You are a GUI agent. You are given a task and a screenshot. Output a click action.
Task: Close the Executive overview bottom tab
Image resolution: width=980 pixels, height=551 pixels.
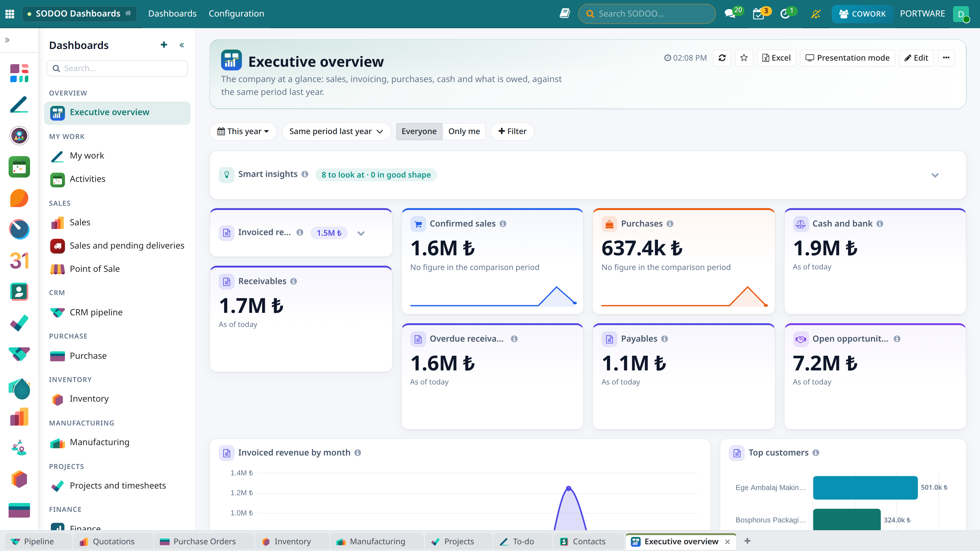click(x=727, y=542)
